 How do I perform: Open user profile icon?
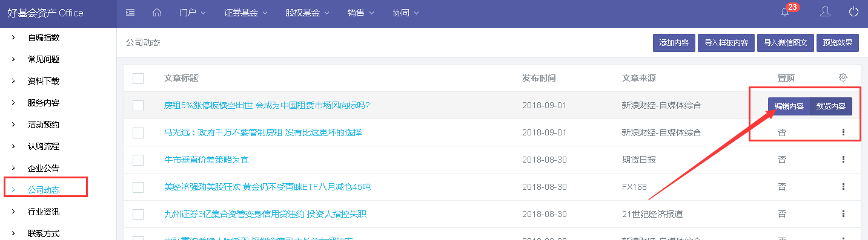click(825, 12)
